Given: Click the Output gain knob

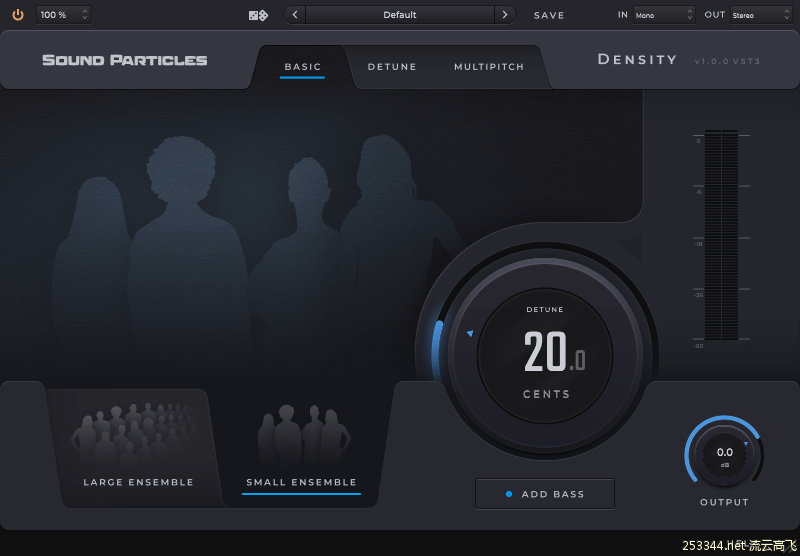Looking at the screenshot, I should click(x=724, y=454).
